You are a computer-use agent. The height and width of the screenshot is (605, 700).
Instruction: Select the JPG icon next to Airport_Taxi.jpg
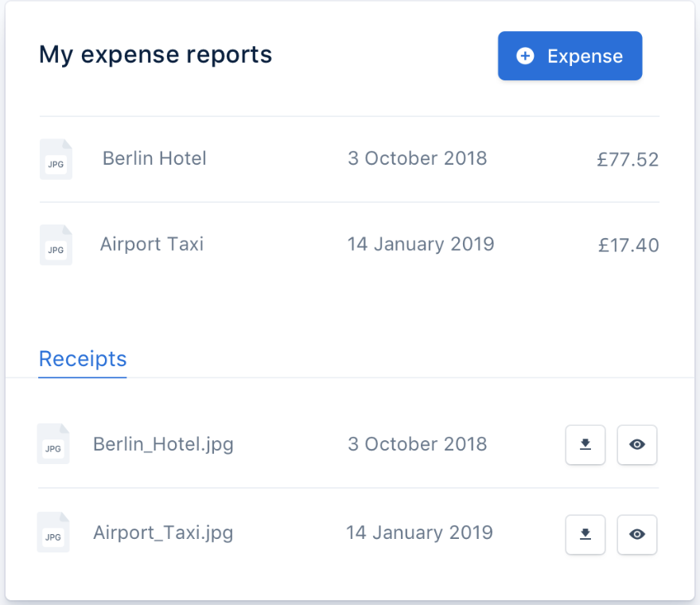(53, 533)
